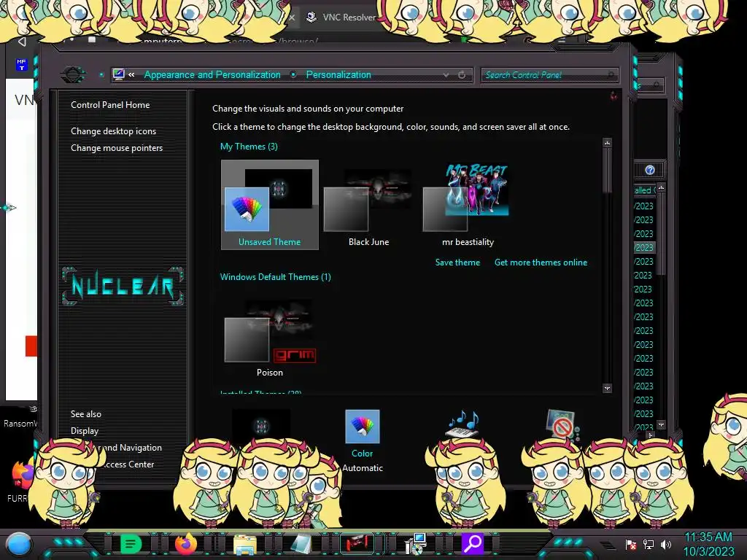Open the red taskbar app icon

357,543
